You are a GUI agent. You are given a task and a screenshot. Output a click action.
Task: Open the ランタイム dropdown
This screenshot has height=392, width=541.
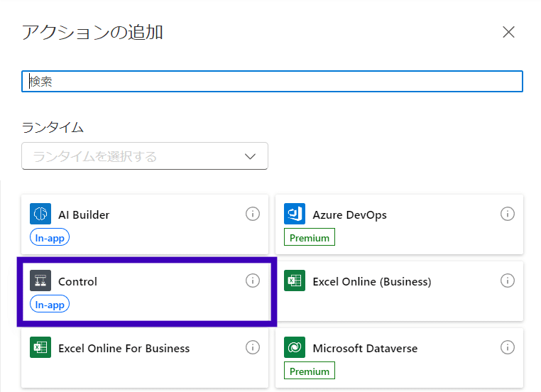click(135, 156)
